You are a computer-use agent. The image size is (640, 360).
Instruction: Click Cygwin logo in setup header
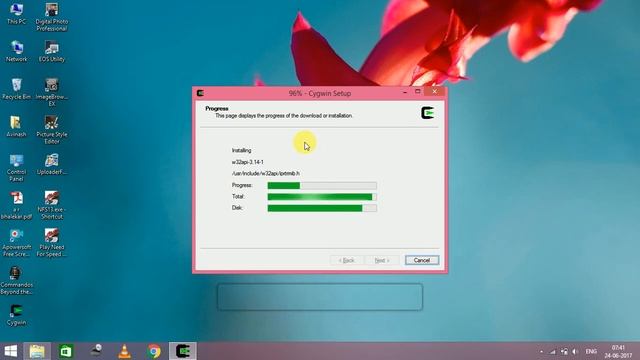(427, 113)
